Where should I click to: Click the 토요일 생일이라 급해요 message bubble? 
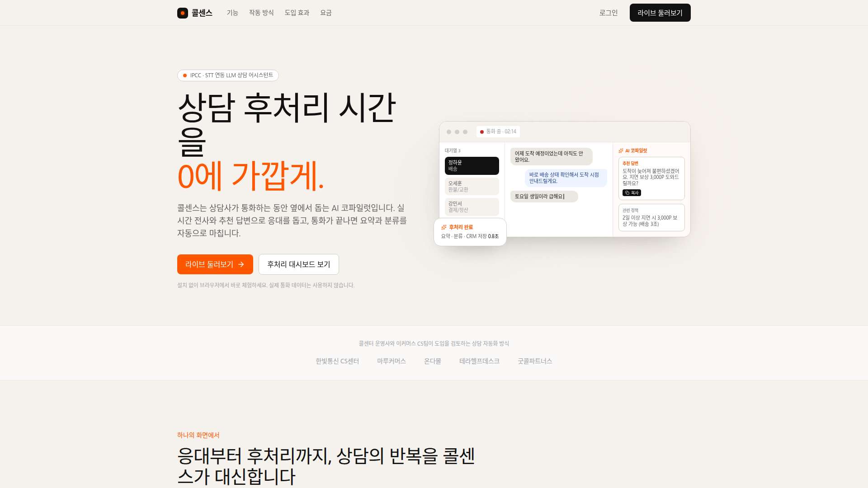[544, 197]
